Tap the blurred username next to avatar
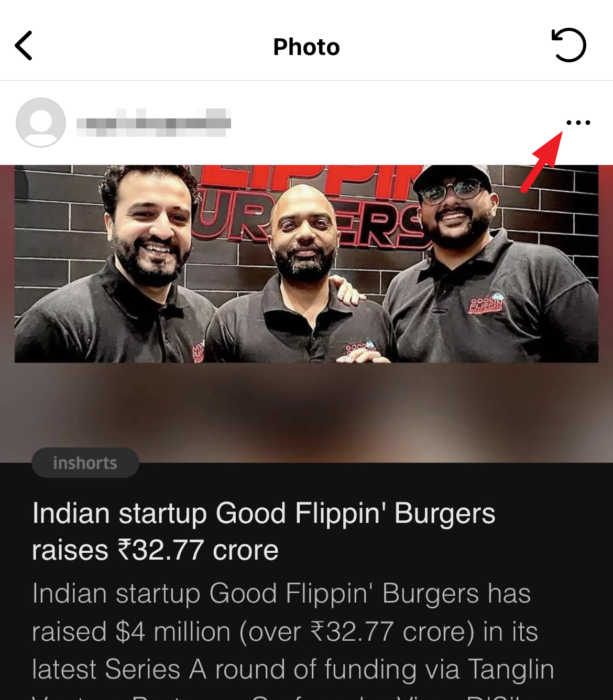Viewport: 613px width, 700px height. [154, 123]
